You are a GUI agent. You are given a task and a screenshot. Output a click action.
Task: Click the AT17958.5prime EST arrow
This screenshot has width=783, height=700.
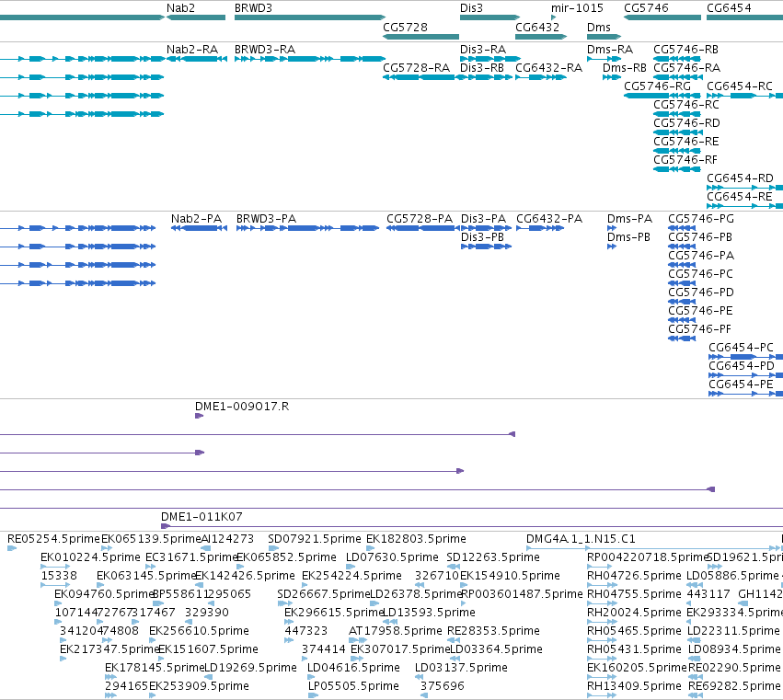pyautogui.click(x=358, y=640)
